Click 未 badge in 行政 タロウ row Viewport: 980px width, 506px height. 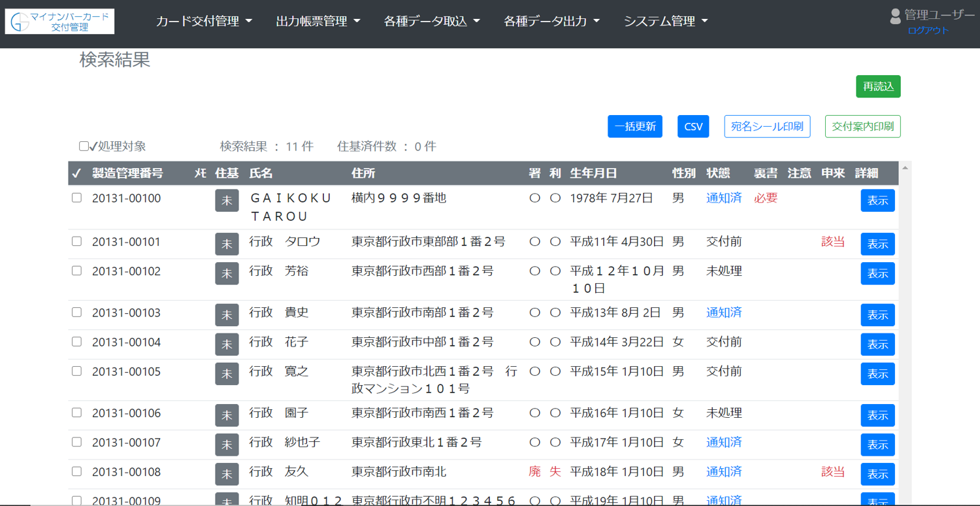[227, 244]
